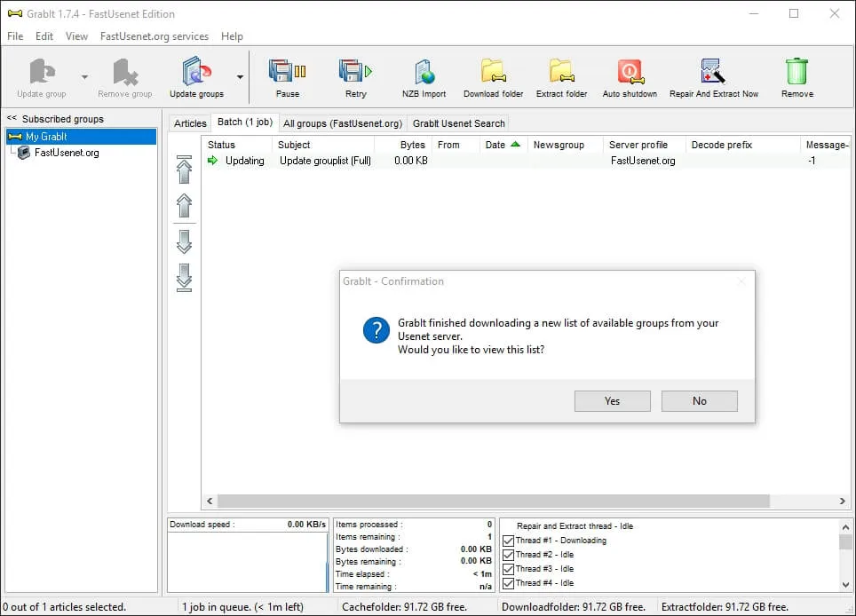The width and height of the screenshot is (856, 616).
Task: Collapse the Subscribed groups panel
Action: coord(12,118)
